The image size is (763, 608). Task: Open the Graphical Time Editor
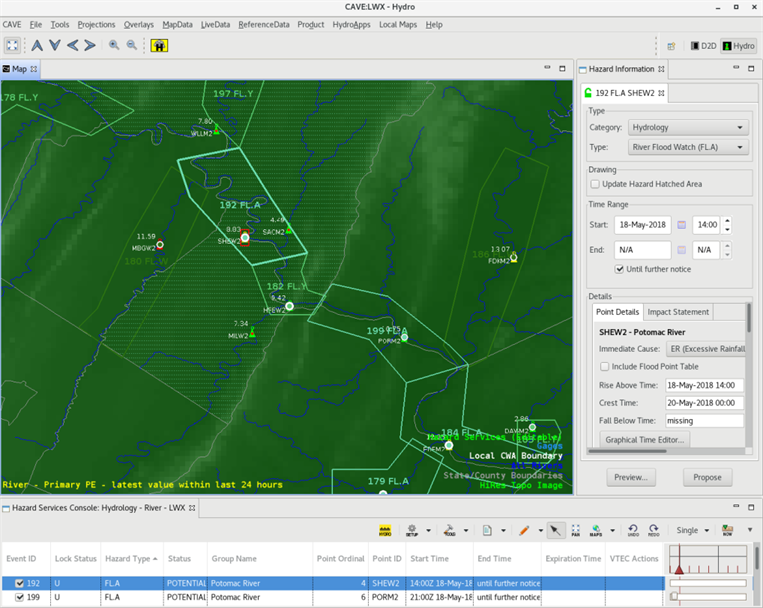point(645,440)
